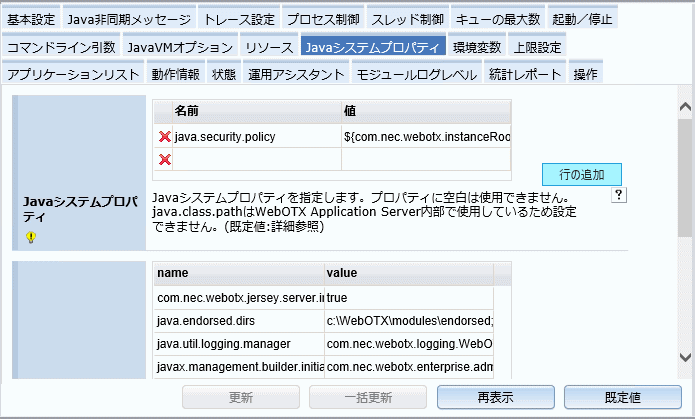Screen dimensions: 695x419
Task: Click the disabled 一括更新 button
Action: pyautogui.click(x=368, y=397)
